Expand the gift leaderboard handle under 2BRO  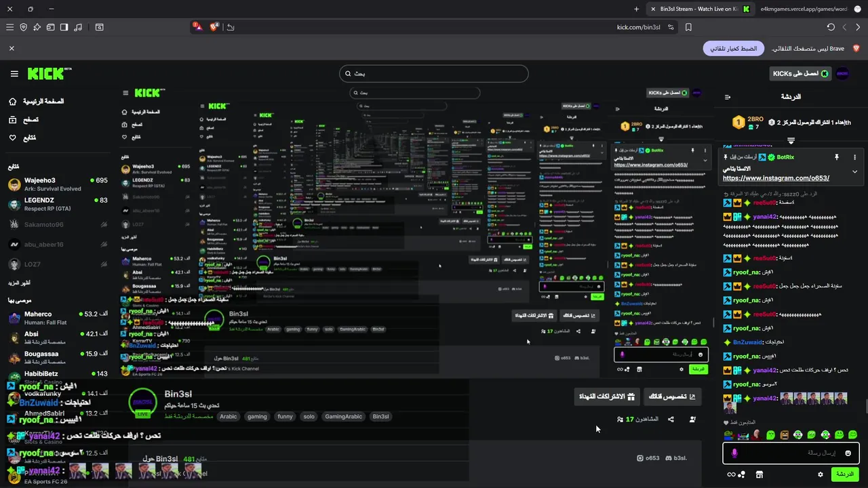pyautogui.click(x=791, y=140)
